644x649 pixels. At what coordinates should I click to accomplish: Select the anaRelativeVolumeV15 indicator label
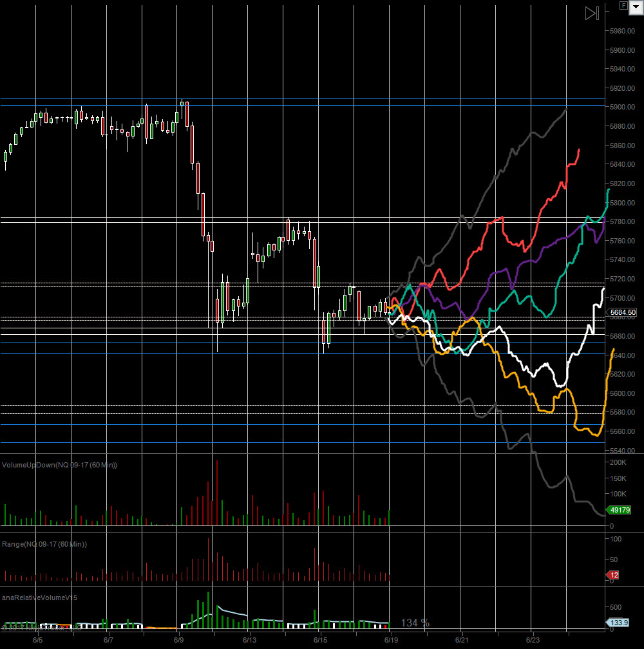click(x=39, y=597)
